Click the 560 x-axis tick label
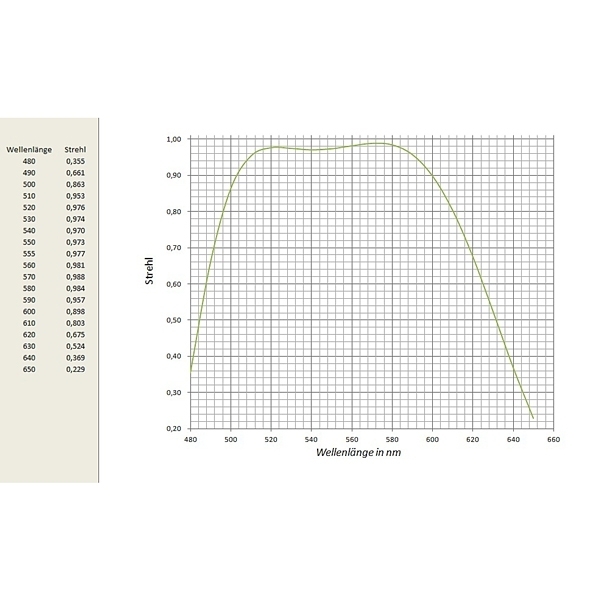The width and height of the screenshot is (600, 600). point(352,439)
